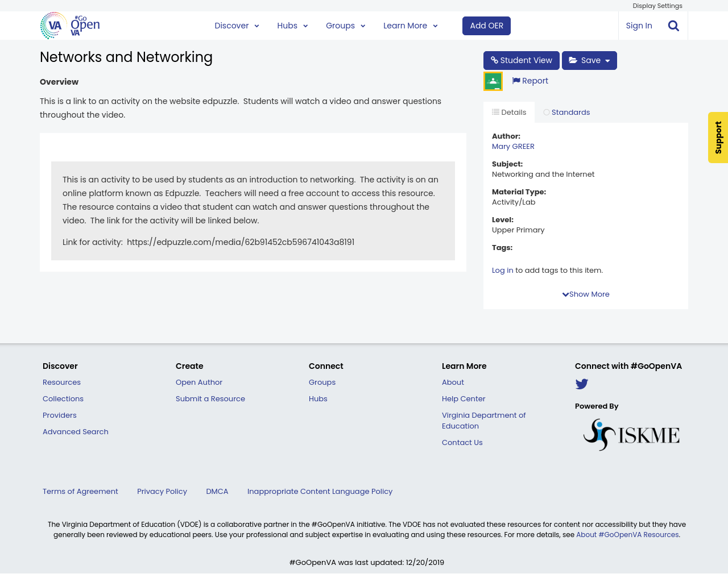Click the GoOpenVA logo
Image resolution: width=728 pixels, height=582 pixels.
tap(70, 26)
